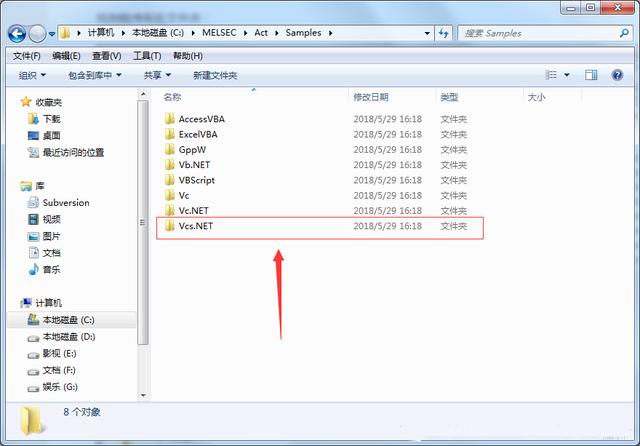Click the Vcs.NET folder icon
The width and height of the screenshot is (640, 446).
169,227
